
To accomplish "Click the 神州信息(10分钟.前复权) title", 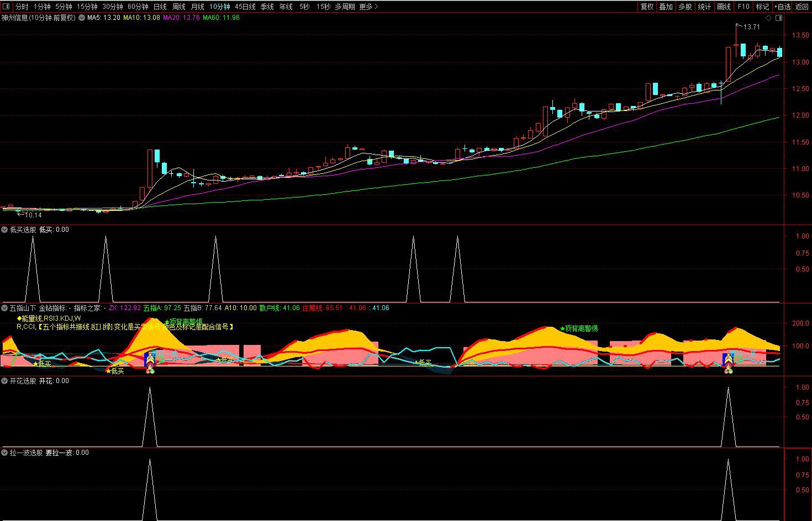I will [x=38, y=18].
